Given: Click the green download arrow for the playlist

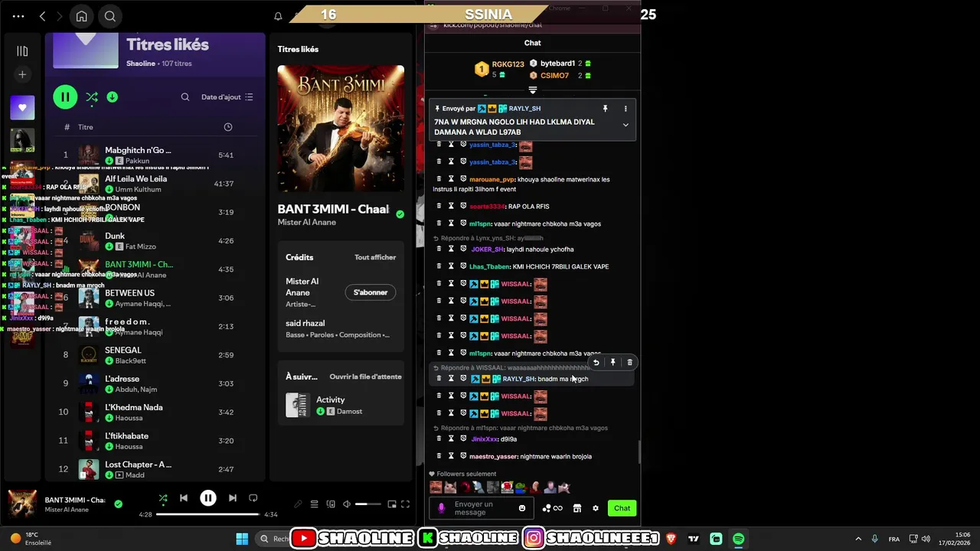Looking at the screenshot, I should coord(113,97).
